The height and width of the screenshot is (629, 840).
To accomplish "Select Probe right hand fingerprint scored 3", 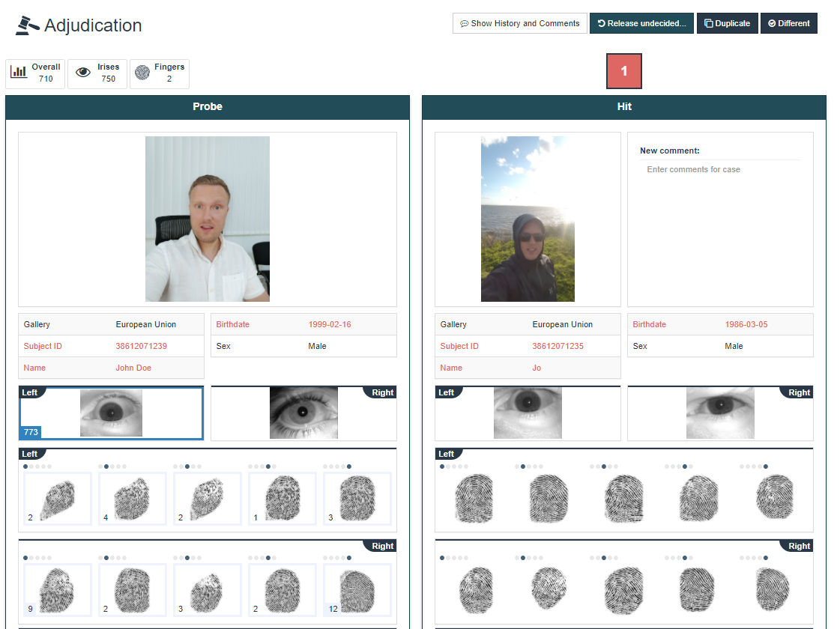I will click(208, 590).
